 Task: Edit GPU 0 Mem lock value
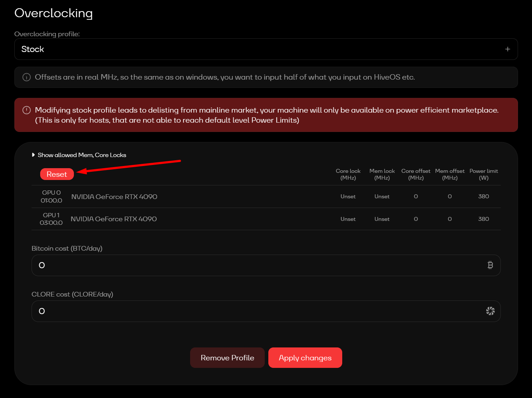pyautogui.click(x=382, y=196)
